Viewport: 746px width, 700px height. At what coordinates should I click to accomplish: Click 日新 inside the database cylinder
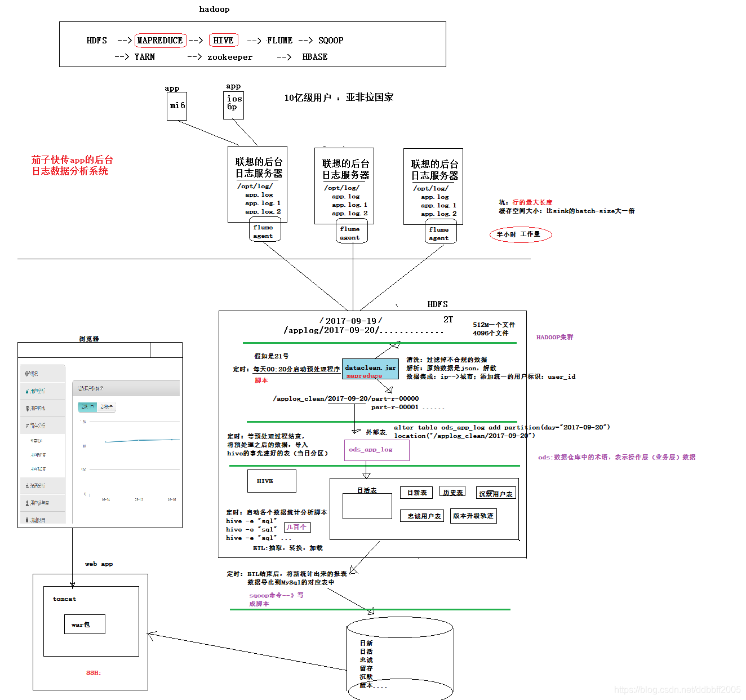(366, 643)
